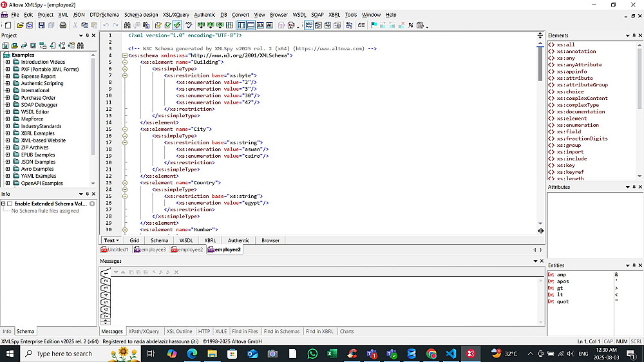Click the Print icon in the toolbar
This screenshot has width=644, height=362.
pos(63,25)
